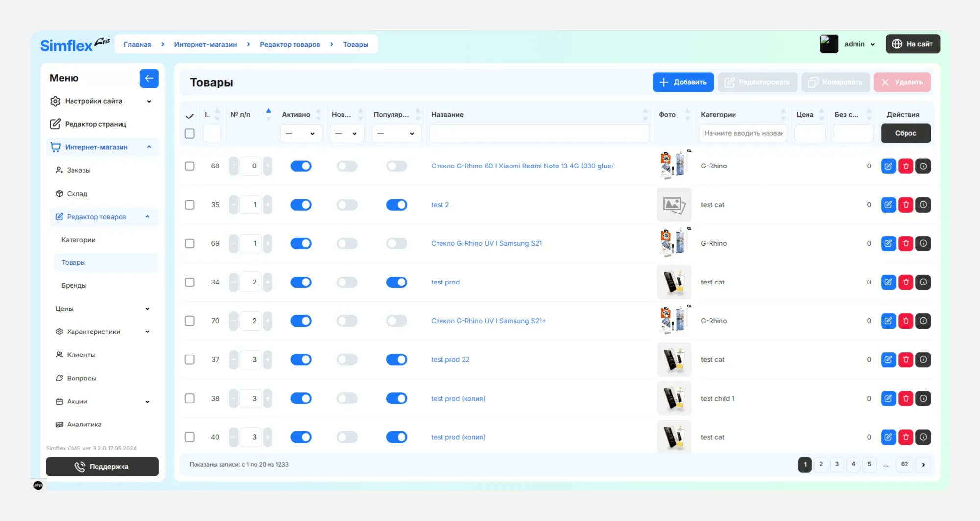Go to Главная breadcrumb

(137, 44)
